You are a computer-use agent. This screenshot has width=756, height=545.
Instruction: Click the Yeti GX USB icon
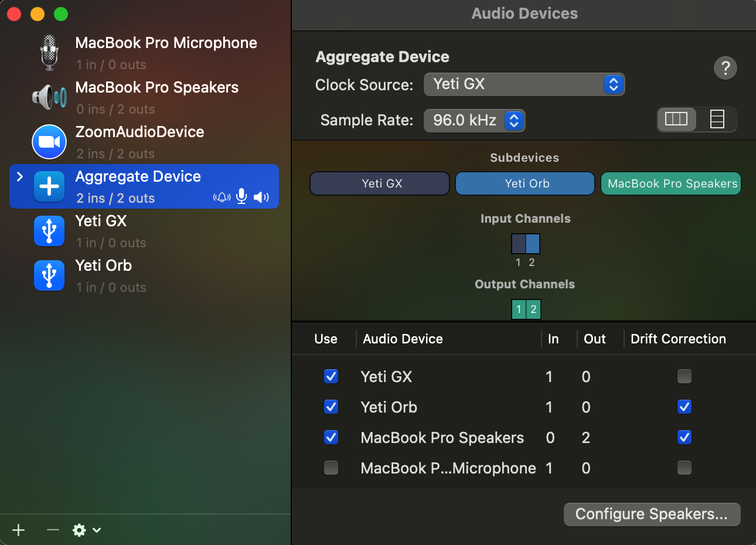(49, 231)
